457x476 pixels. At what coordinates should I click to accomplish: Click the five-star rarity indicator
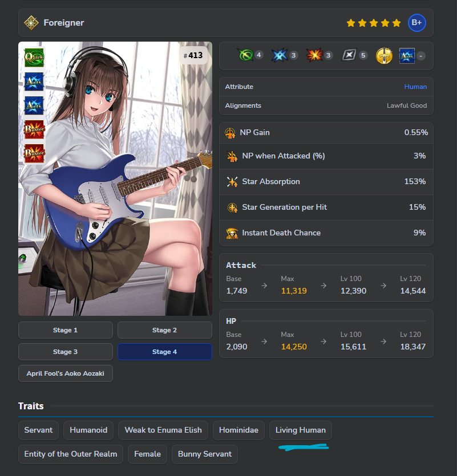point(374,23)
